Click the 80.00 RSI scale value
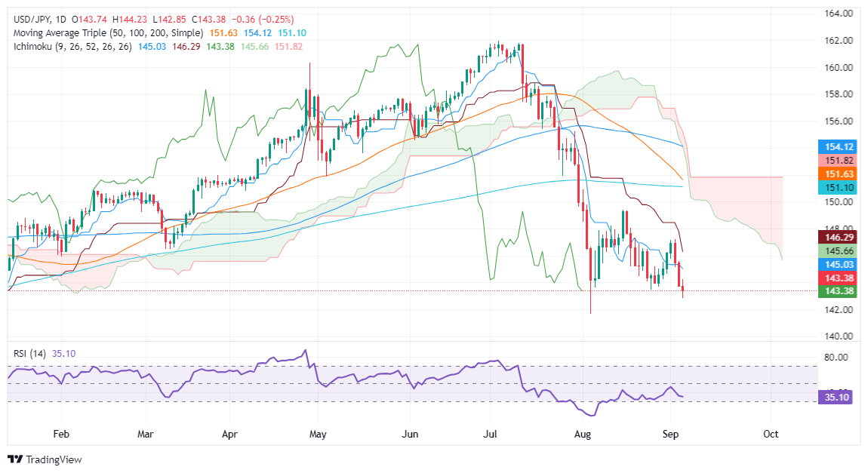The image size is (868, 473). click(836, 358)
